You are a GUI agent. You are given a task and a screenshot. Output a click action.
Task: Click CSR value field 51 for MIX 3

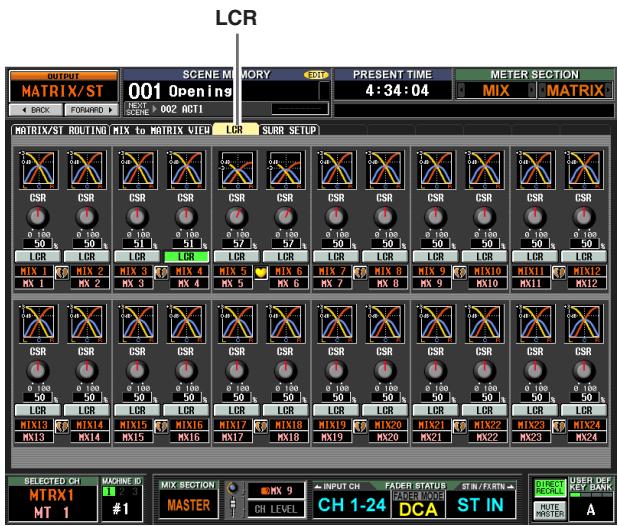[x=139, y=244]
